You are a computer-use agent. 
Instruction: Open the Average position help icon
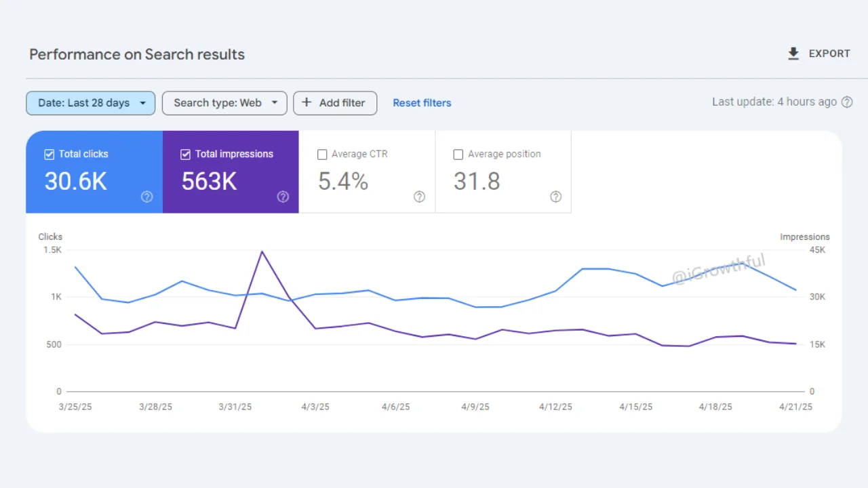coord(555,197)
